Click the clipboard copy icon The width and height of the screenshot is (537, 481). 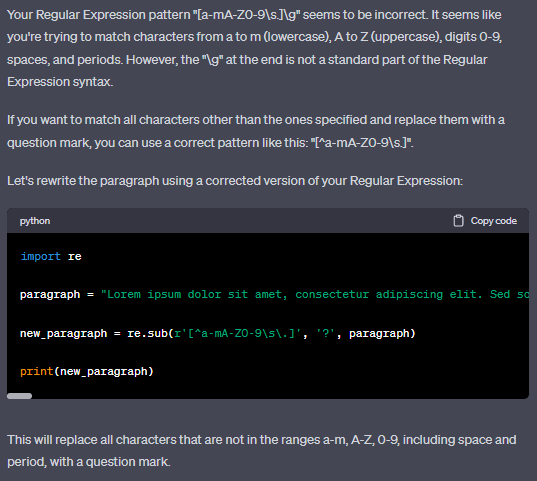click(458, 221)
